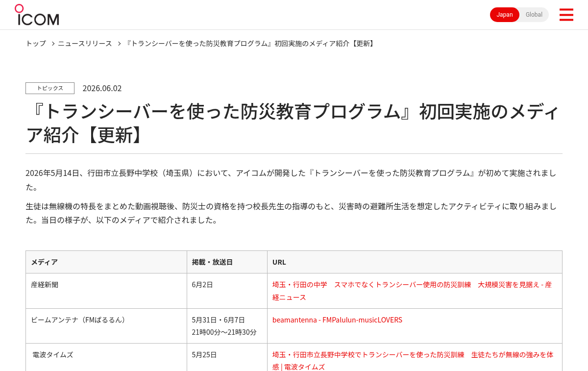Screen dimensions: 588x371
Task: Open ニュースリリース breadcrumb link
Action: pos(85,43)
